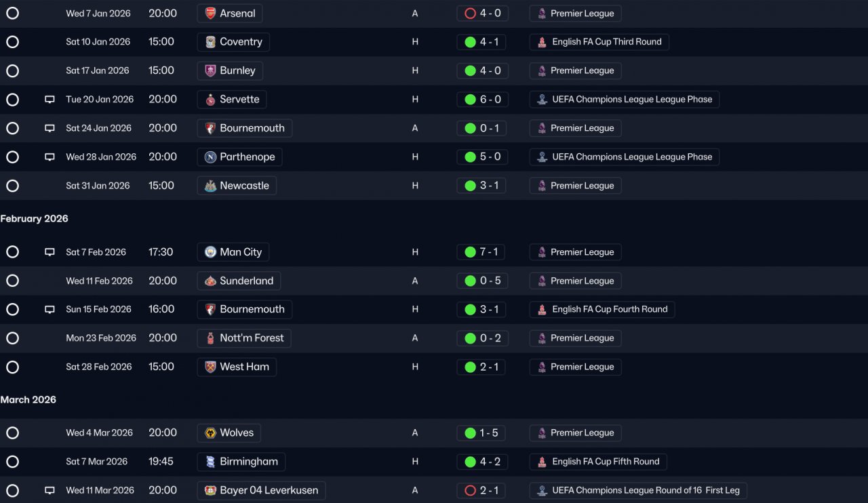Image resolution: width=868 pixels, height=503 pixels.
Task: Click the FA Cup trophy icon for Coventry match
Action: point(542,42)
